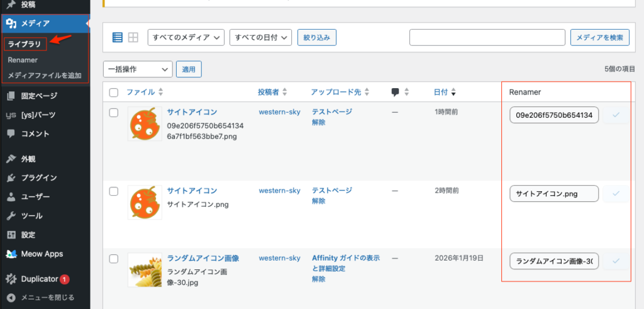Switch to list view icon
The height and width of the screenshot is (309, 644).
(x=117, y=38)
